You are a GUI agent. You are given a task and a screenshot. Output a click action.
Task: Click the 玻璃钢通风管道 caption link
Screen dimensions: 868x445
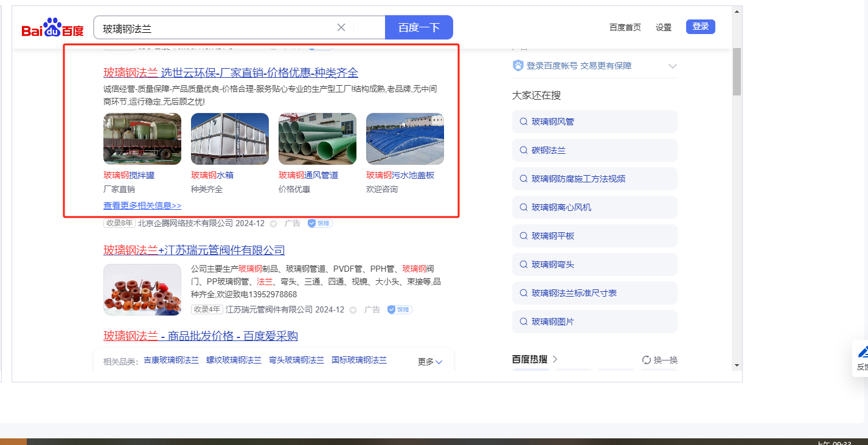tap(308, 175)
